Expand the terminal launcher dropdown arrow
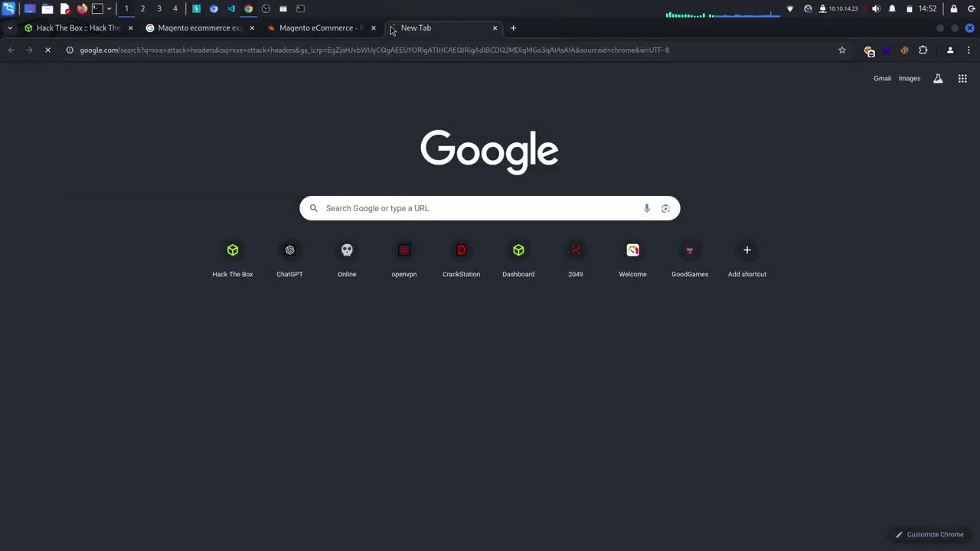The image size is (980, 551). click(x=109, y=8)
